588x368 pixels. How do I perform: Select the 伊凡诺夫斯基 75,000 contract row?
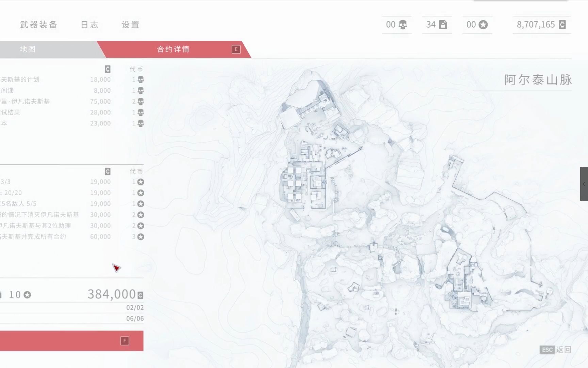72,102
